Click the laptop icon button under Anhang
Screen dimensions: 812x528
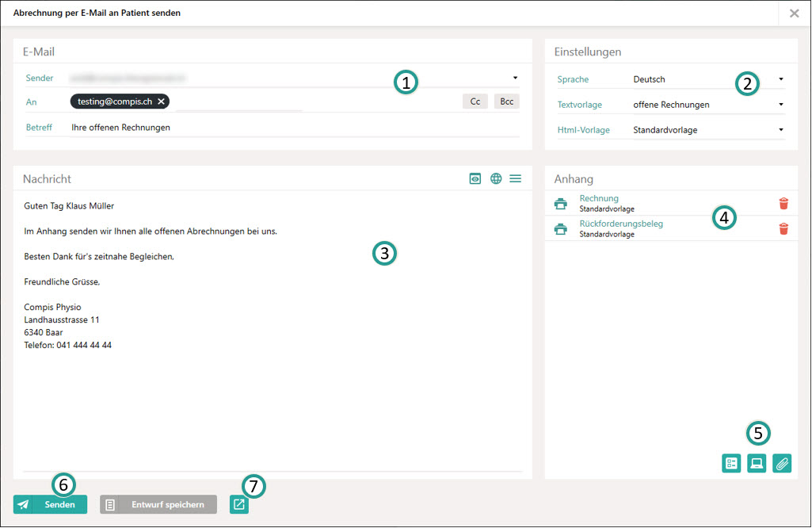pyautogui.click(x=757, y=463)
